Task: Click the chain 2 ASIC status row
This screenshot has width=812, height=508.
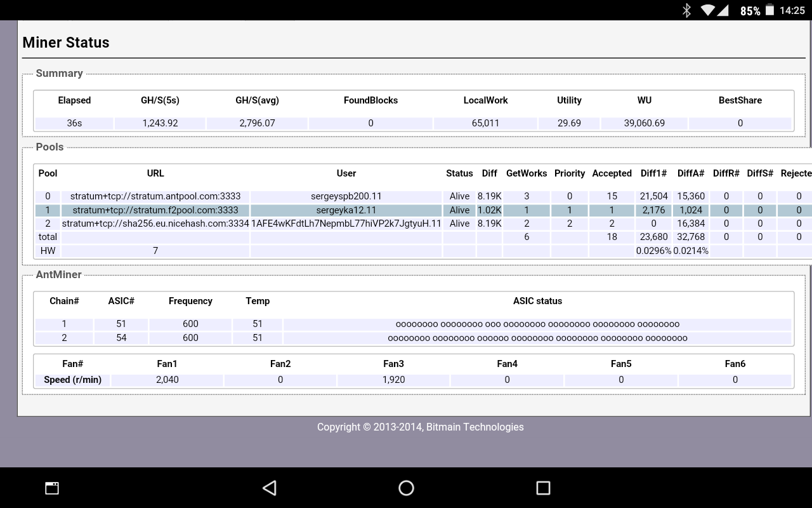Action: coord(537,338)
